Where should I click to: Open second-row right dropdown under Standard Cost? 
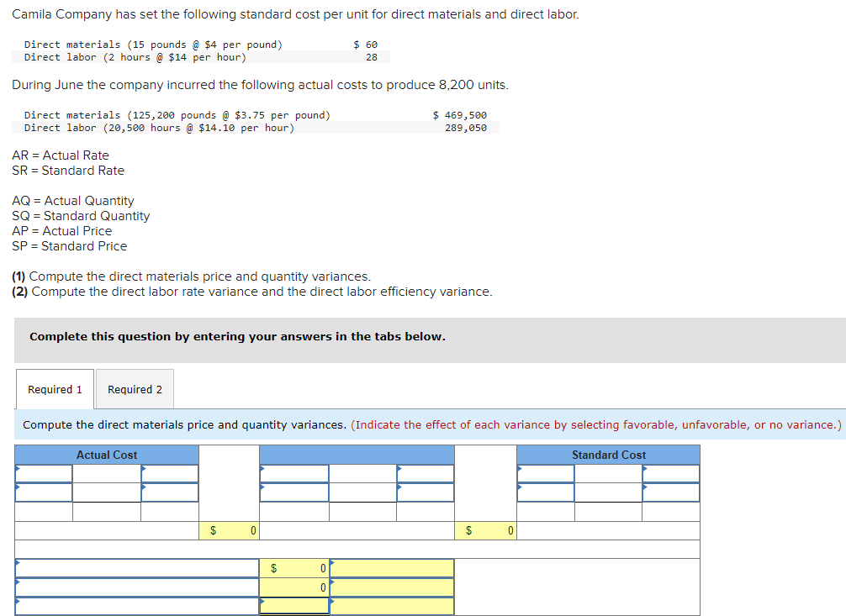click(671, 492)
